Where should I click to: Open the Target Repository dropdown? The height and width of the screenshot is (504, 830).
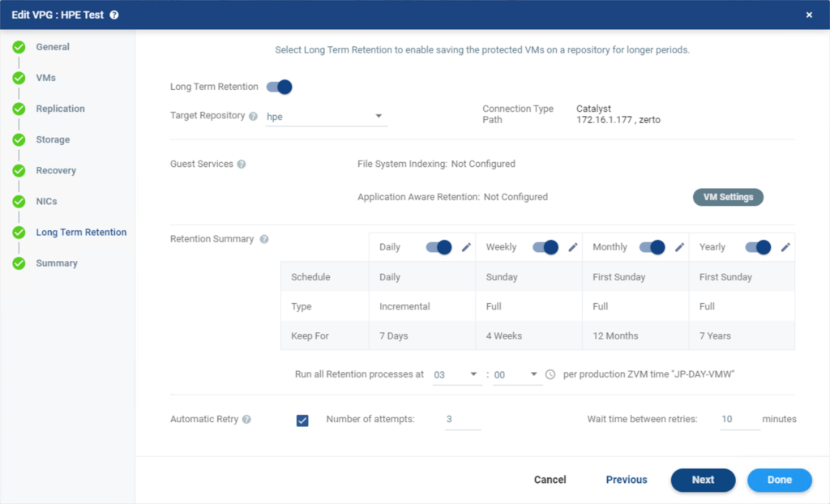point(326,117)
